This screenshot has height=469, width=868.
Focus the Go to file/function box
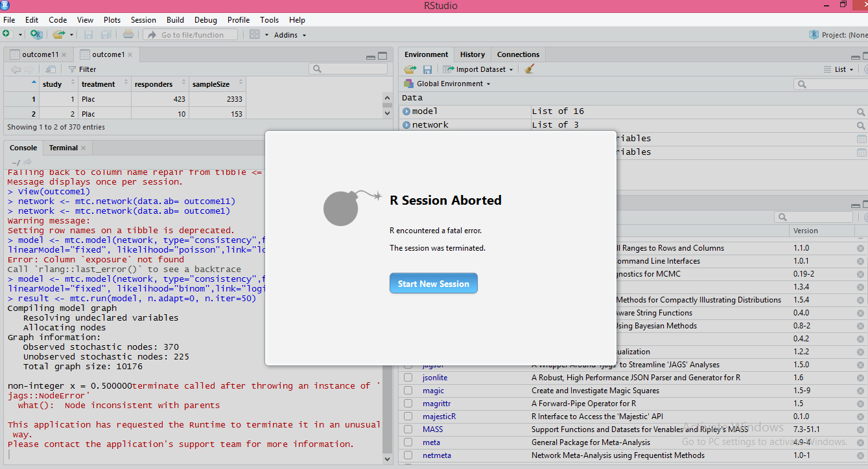point(191,34)
